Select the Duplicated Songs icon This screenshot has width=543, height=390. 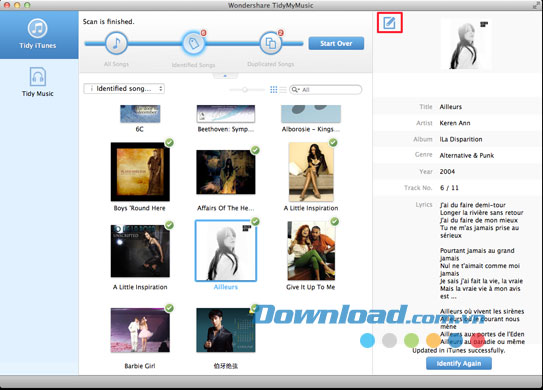coord(270,43)
